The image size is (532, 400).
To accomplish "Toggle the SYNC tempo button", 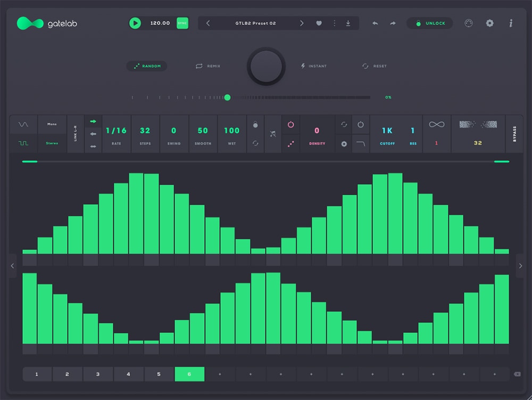I will [182, 23].
